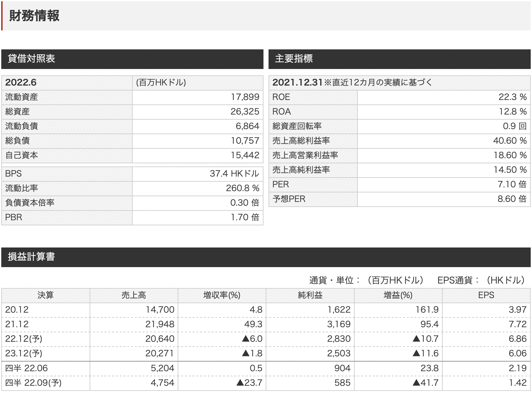Click the 損益計算書 panel header
Screen dimensions: 532x407
[266, 257]
